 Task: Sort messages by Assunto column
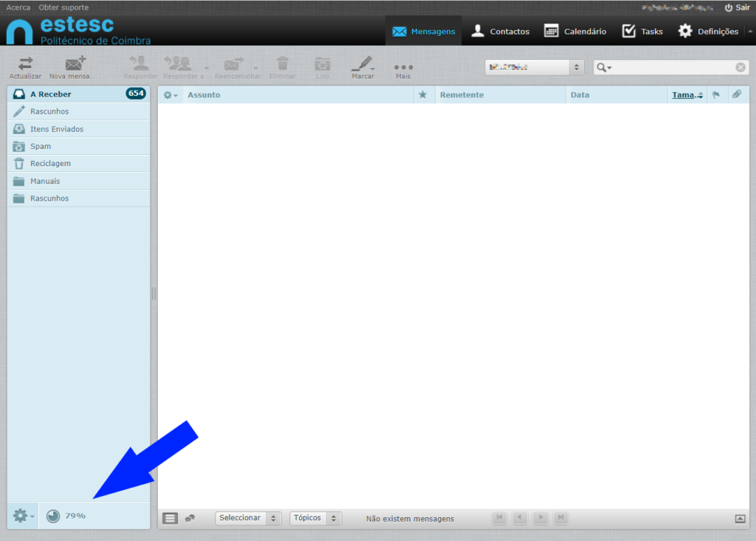tap(204, 95)
